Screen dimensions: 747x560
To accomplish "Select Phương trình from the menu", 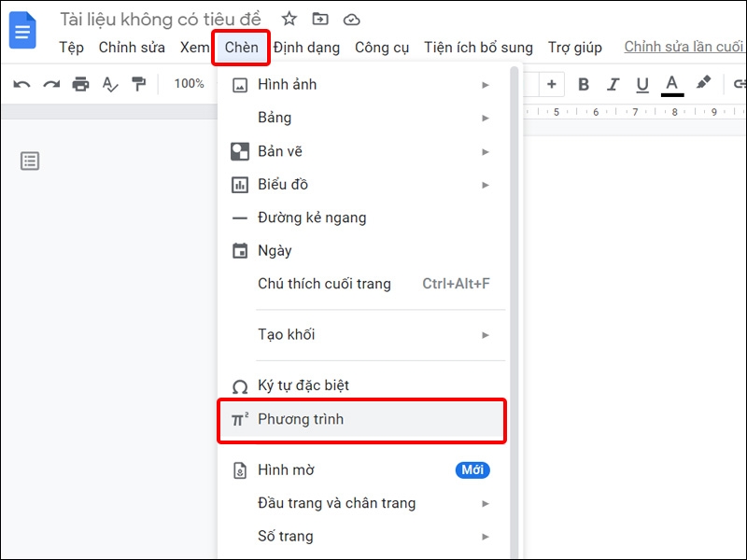I will coord(361,420).
